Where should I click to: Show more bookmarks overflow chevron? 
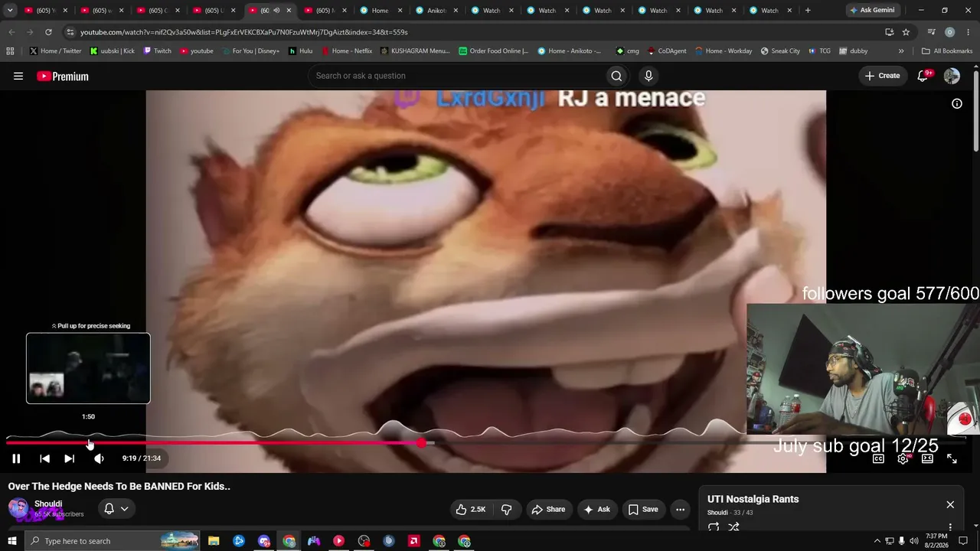tap(901, 51)
